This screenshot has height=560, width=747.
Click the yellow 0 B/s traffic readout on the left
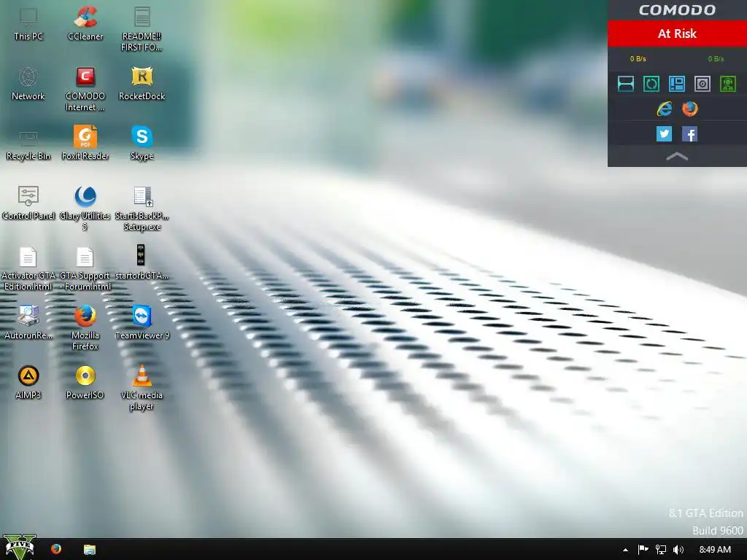(638, 58)
